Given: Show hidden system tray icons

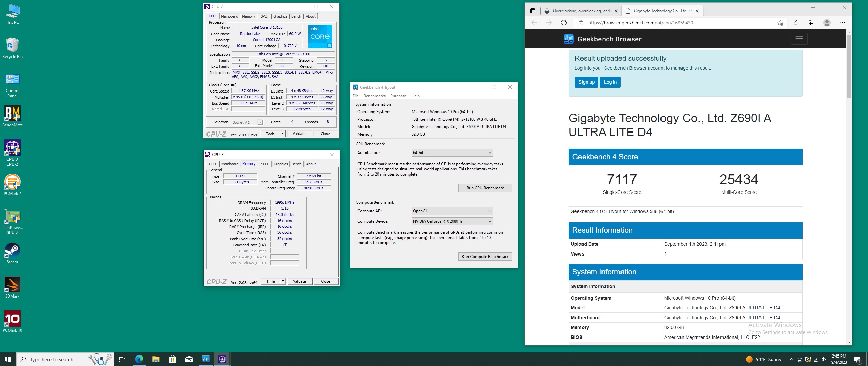Looking at the screenshot, I should point(791,359).
